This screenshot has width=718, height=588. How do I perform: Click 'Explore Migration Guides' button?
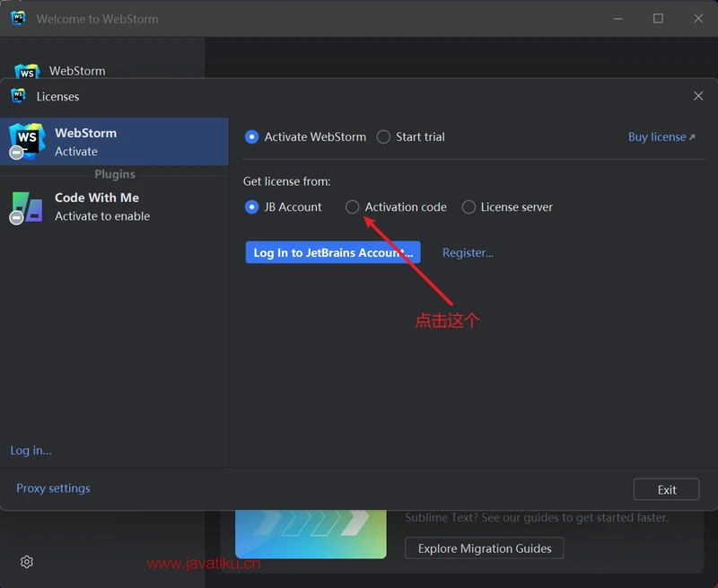pyautogui.click(x=484, y=548)
